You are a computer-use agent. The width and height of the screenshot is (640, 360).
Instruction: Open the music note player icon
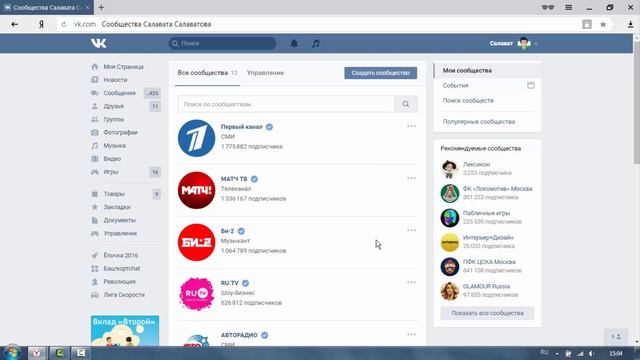coord(316,43)
